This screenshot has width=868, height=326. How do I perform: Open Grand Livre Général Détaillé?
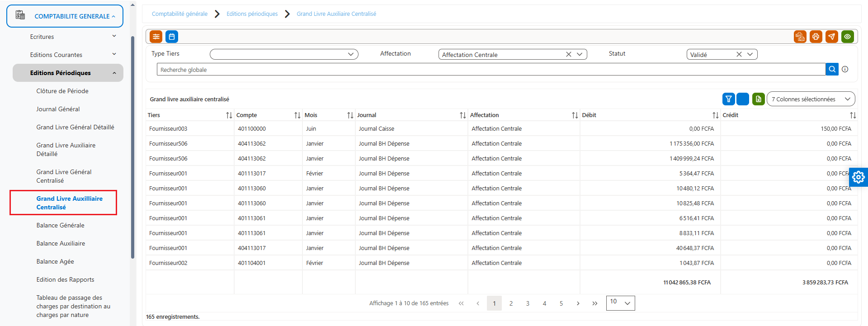point(75,127)
